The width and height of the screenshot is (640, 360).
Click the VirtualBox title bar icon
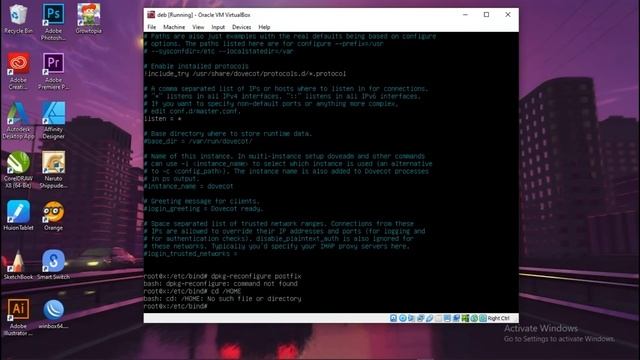coord(151,15)
